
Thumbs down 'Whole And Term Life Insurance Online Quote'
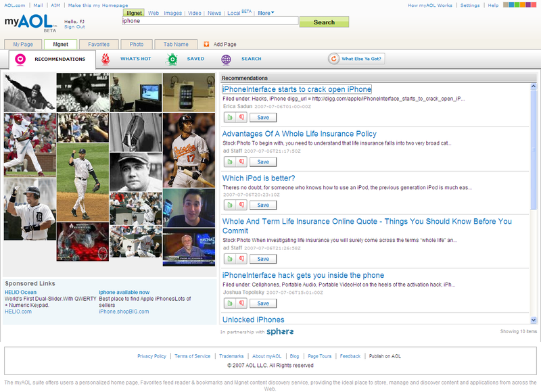[241, 259]
